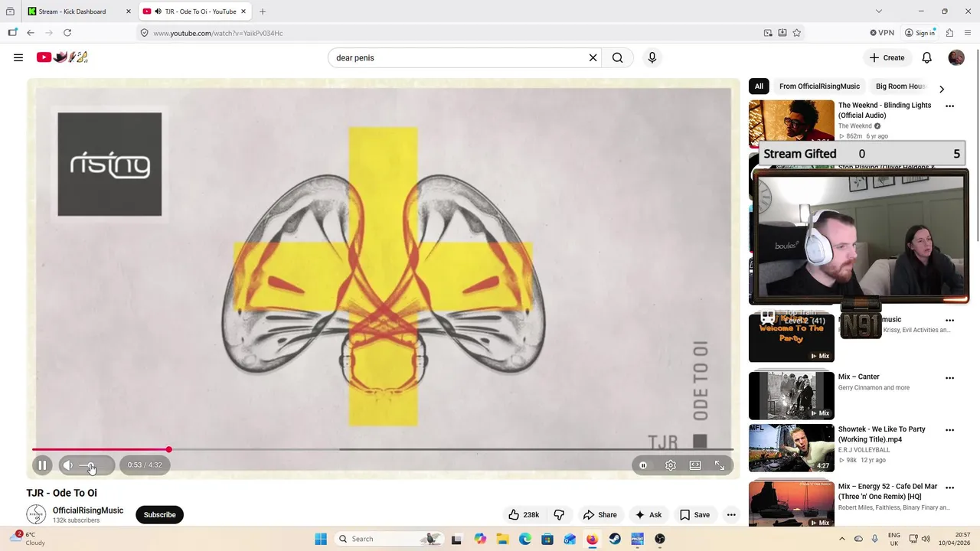The width and height of the screenshot is (980, 551).
Task: Open File Explorer from the taskbar
Action: [x=502, y=539]
